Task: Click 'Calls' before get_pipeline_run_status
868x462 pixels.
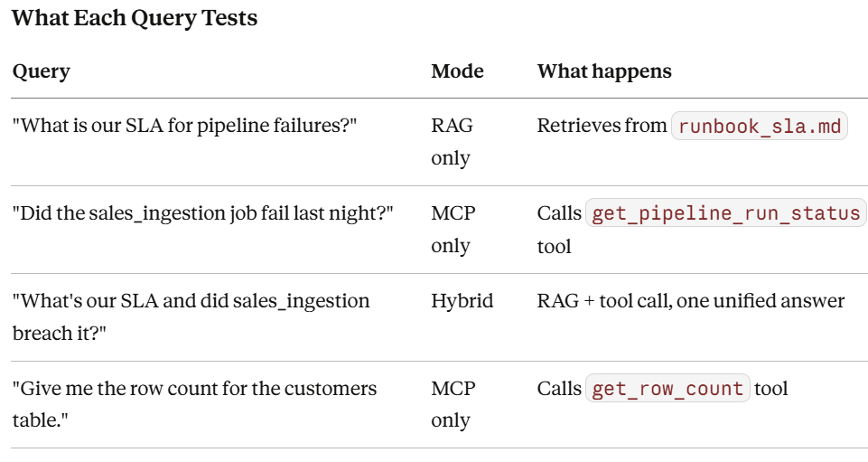Action: pyautogui.click(x=559, y=213)
